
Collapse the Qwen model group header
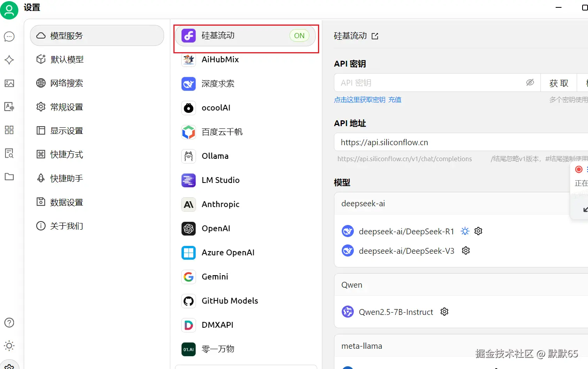[x=461, y=285]
